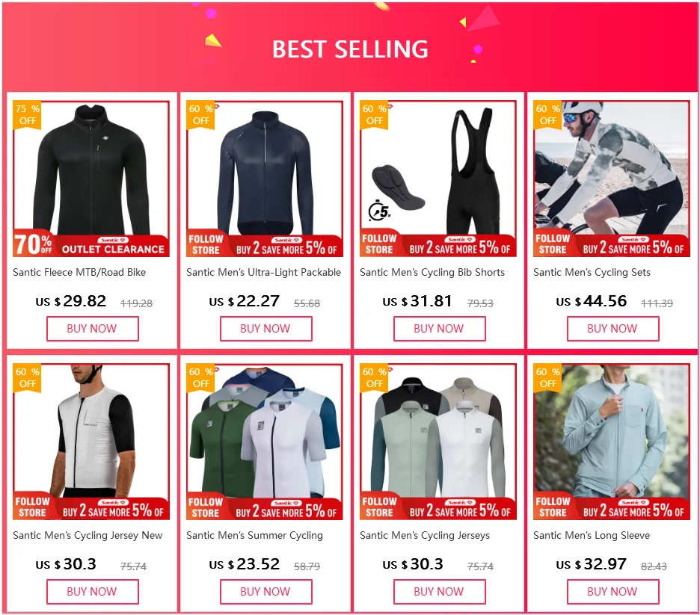Select the Santic Men's Ultra-Light Packable title
Image resolution: width=700 pixels, height=615 pixels.
click(x=263, y=273)
